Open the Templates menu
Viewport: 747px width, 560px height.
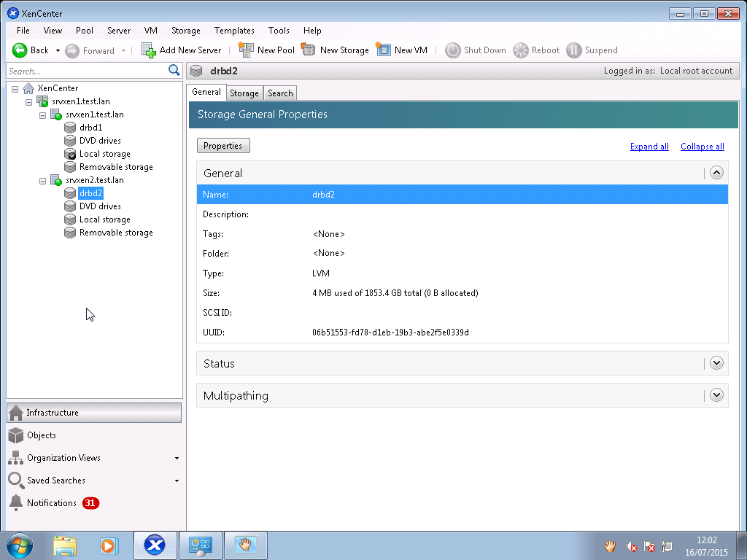(x=234, y=31)
